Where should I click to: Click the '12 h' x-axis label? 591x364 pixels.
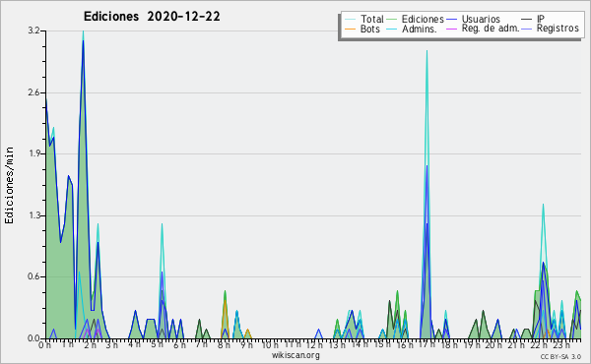pyautogui.click(x=314, y=344)
